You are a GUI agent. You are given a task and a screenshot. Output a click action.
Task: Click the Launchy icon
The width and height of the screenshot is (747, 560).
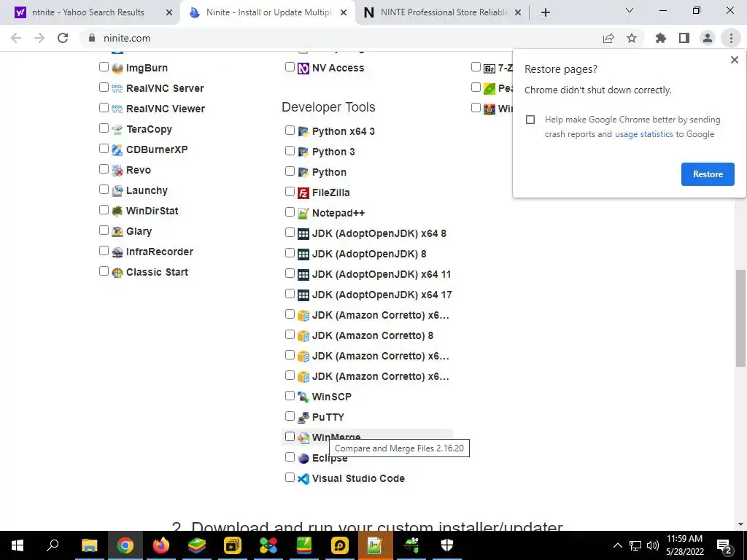[117, 191]
